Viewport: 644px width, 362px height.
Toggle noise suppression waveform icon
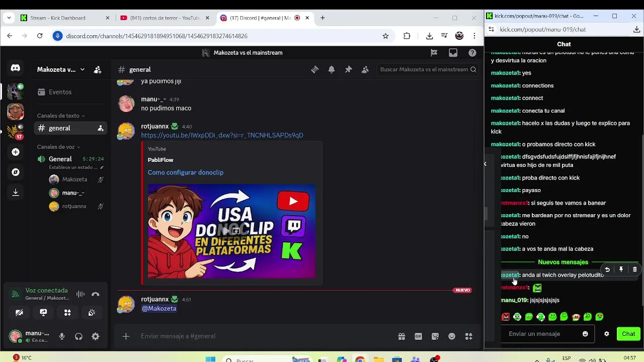tap(80, 294)
